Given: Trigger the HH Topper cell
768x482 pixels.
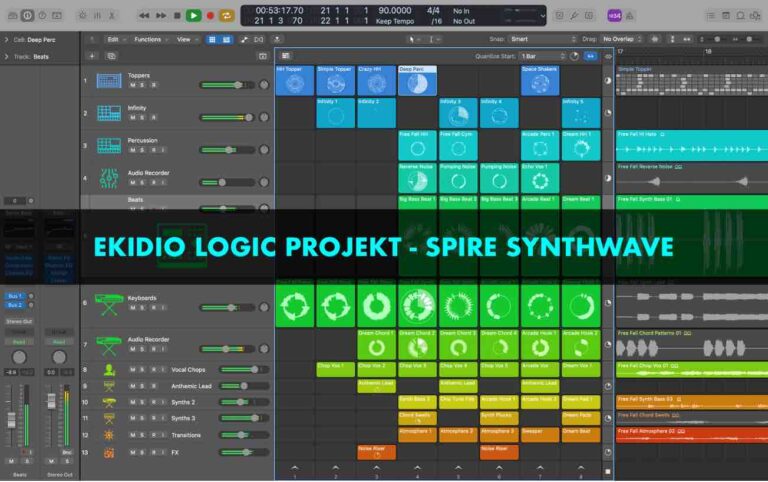Looking at the screenshot, I should tap(295, 81).
